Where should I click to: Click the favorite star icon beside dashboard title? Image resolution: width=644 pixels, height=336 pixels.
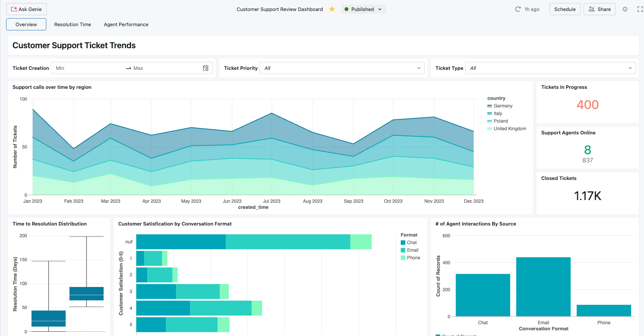(332, 9)
